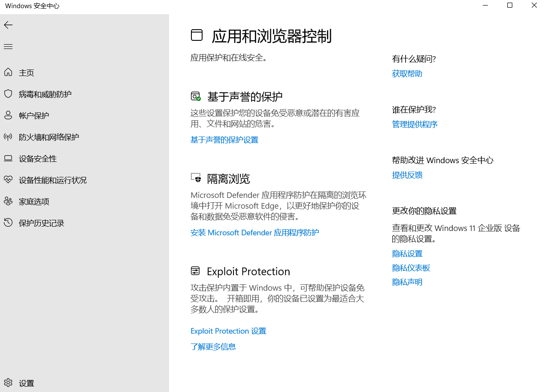Image resolution: width=545 pixels, height=392 pixels.
Task: Close the Windows 安全中心 window
Action: [534, 6]
